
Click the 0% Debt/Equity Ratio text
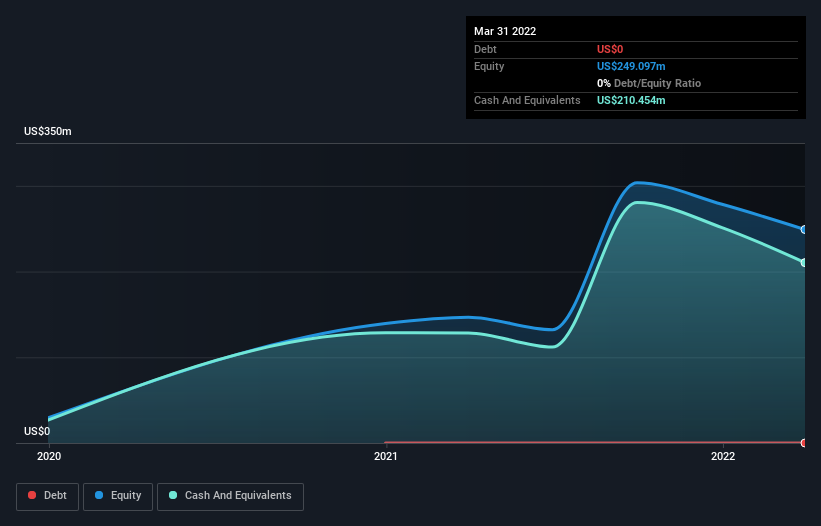coord(649,83)
